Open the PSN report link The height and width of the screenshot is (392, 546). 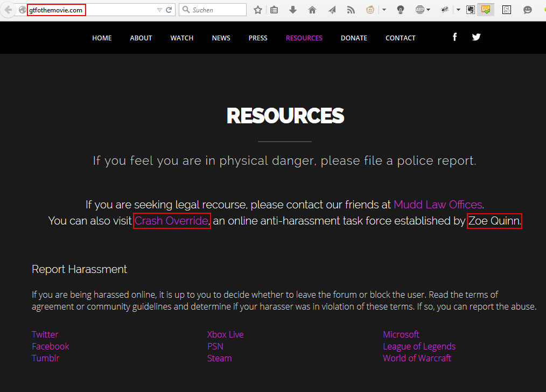click(x=215, y=346)
